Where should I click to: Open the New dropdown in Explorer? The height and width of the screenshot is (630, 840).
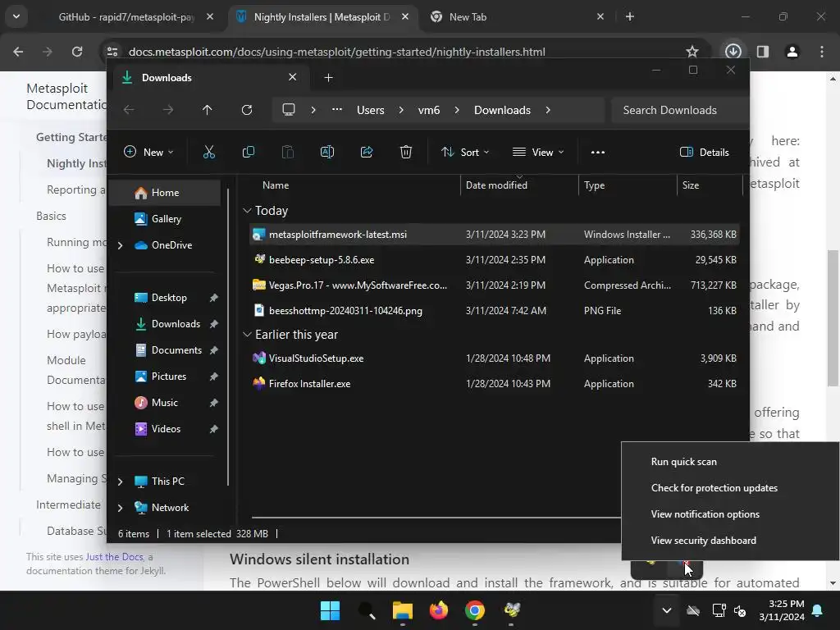pyautogui.click(x=148, y=152)
